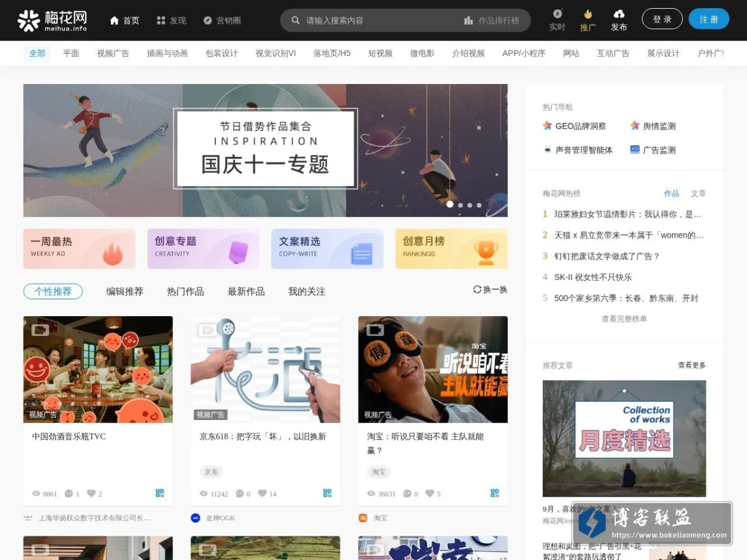The height and width of the screenshot is (560, 747).
Task: Open 作品排行榜 ranking link in search bar
Action: (x=492, y=21)
